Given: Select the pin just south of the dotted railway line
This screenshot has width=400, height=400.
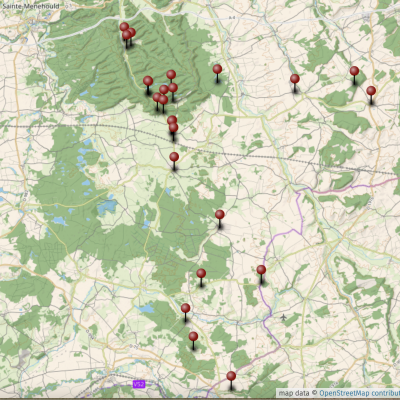Looking at the screenshot, I should pyautogui.click(x=174, y=157).
